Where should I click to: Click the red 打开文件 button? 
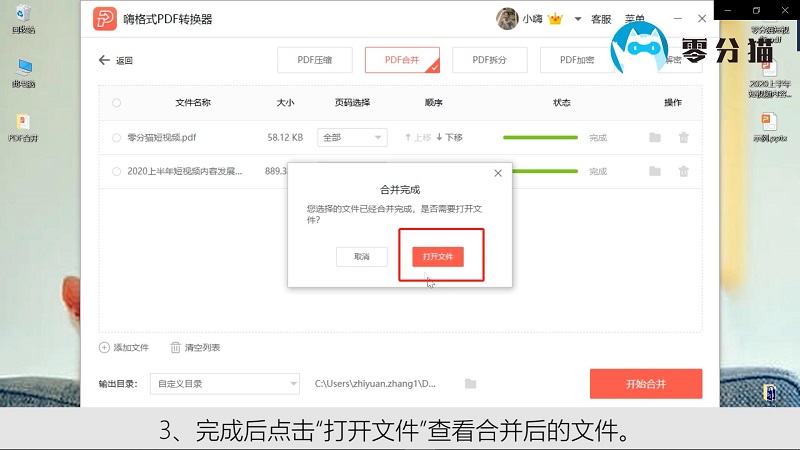click(x=438, y=257)
